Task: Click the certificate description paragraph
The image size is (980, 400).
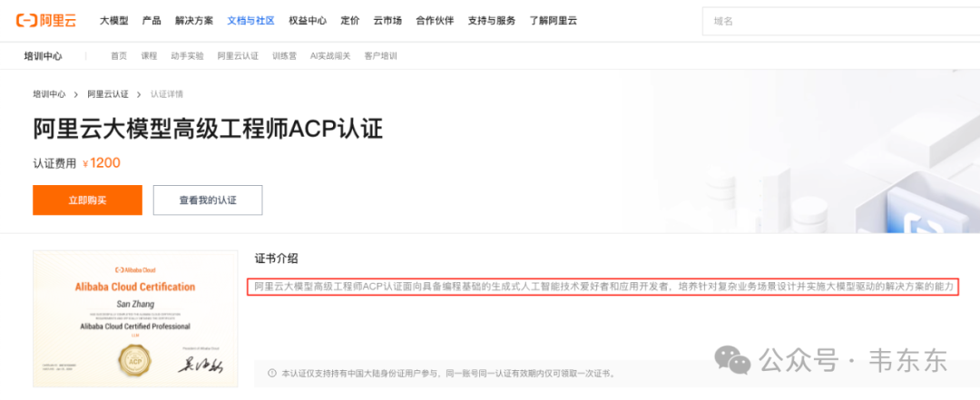Action: (603, 287)
